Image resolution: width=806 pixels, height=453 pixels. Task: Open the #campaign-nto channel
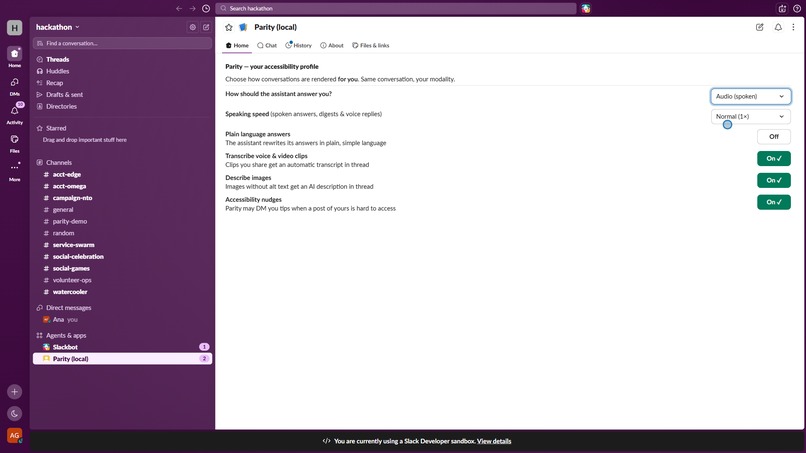pyautogui.click(x=122, y=198)
